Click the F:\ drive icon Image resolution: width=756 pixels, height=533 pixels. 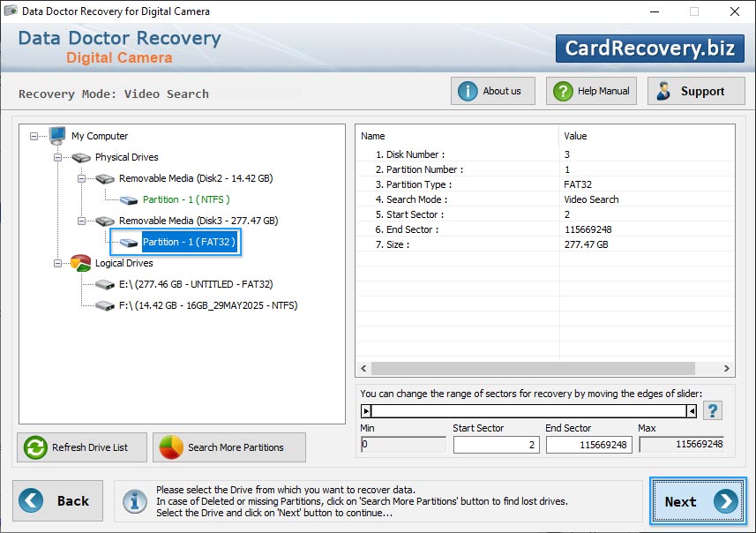pyautogui.click(x=105, y=306)
